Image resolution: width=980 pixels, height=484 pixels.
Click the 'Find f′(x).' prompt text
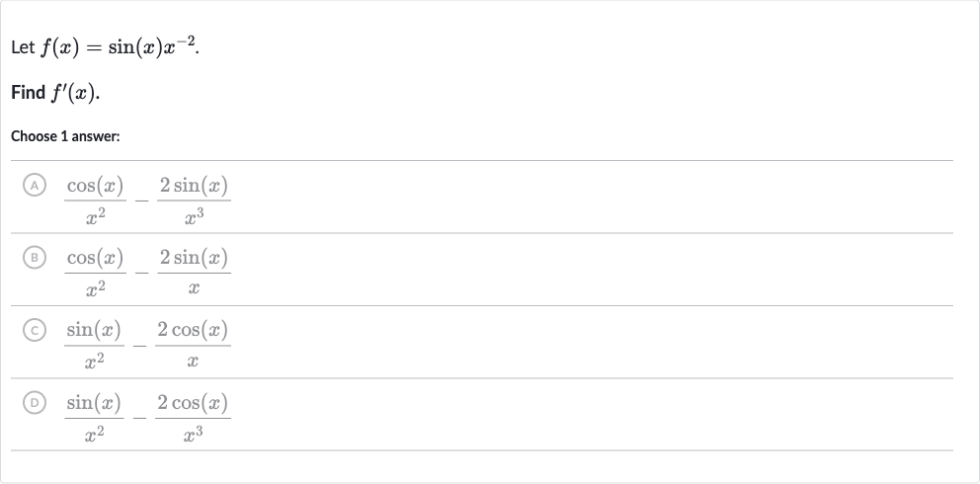55,93
